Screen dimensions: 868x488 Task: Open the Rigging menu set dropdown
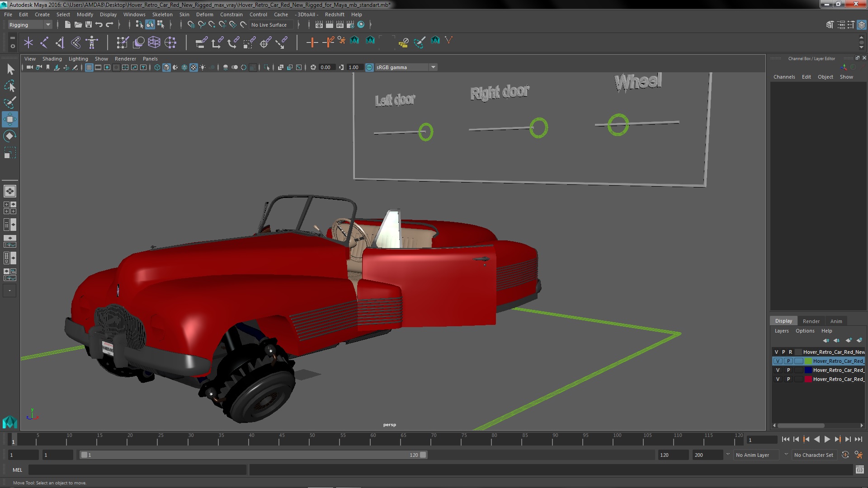[30, 25]
